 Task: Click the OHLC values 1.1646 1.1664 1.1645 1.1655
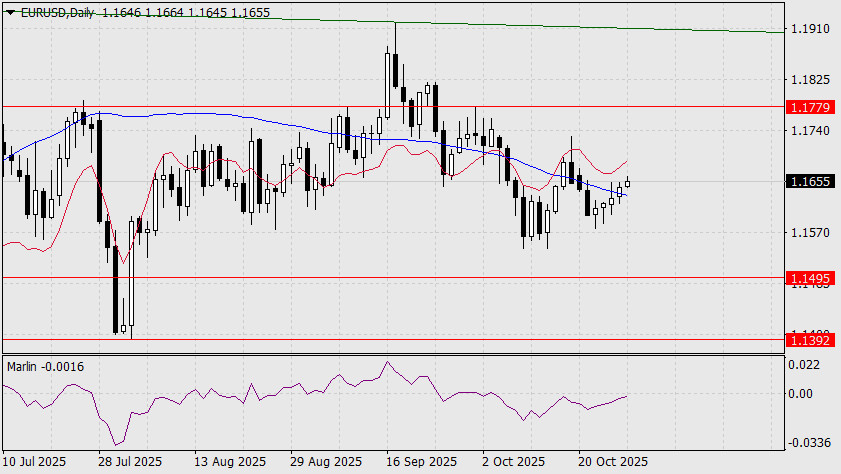(x=186, y=12)
